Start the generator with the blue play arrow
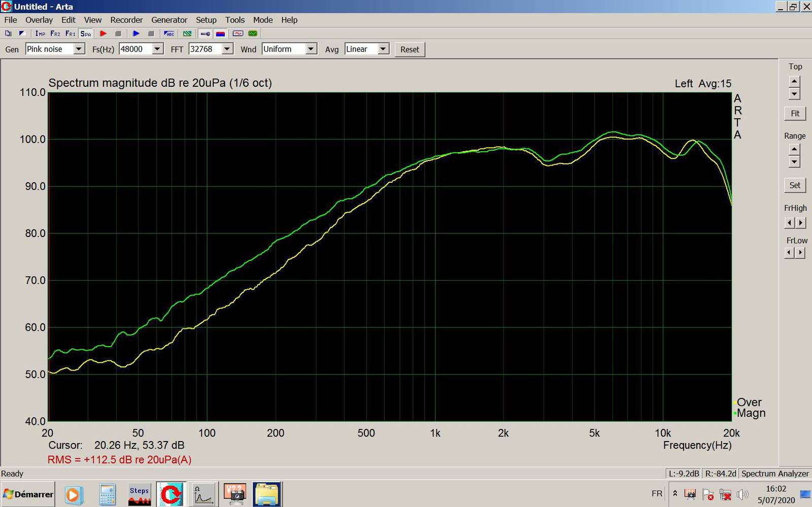 (x=136, y=33)
